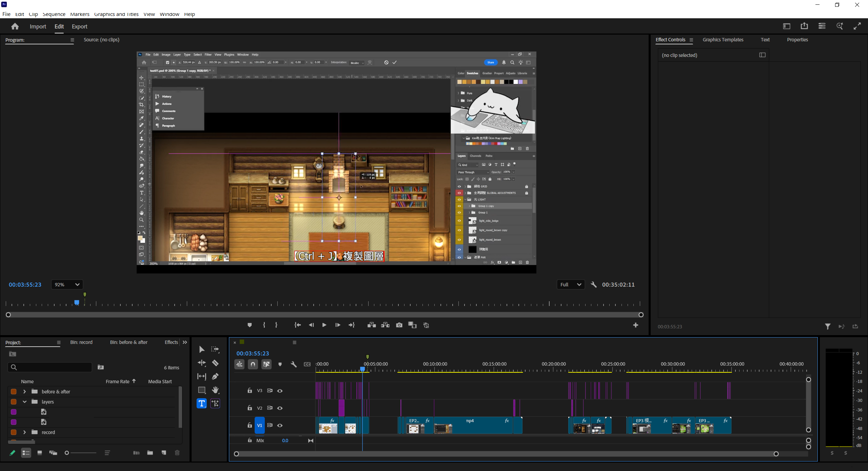
Task: Open Bin: before & after tab
Action: 129,342
